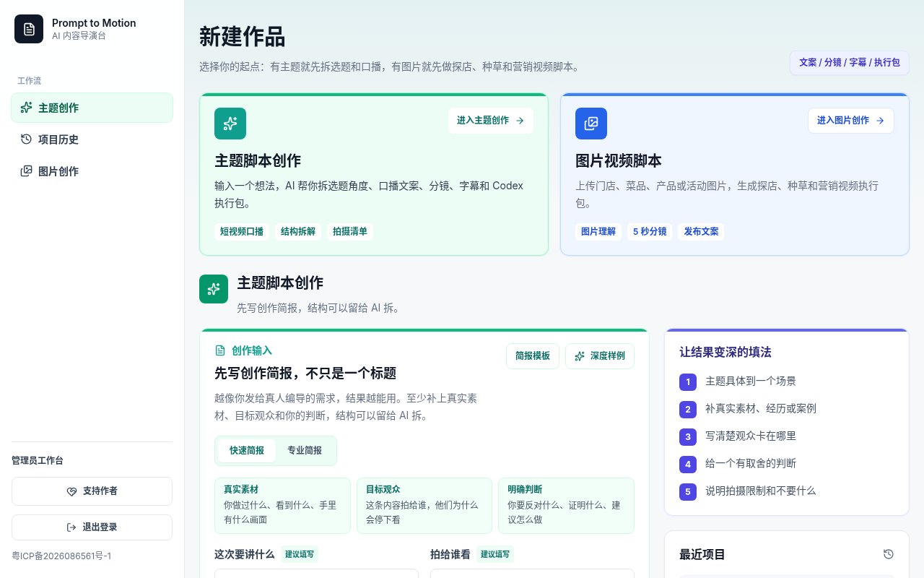924x578 pixels.
Task: Open 项目历史 in the sidebar
Action: [92, 139]
